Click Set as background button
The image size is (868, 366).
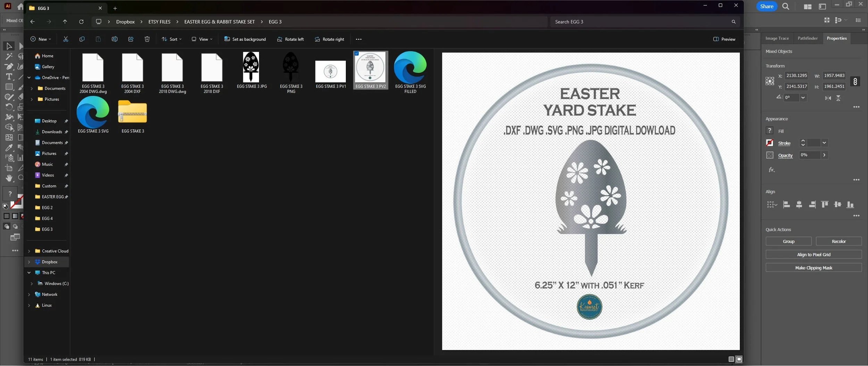[245, 39]
